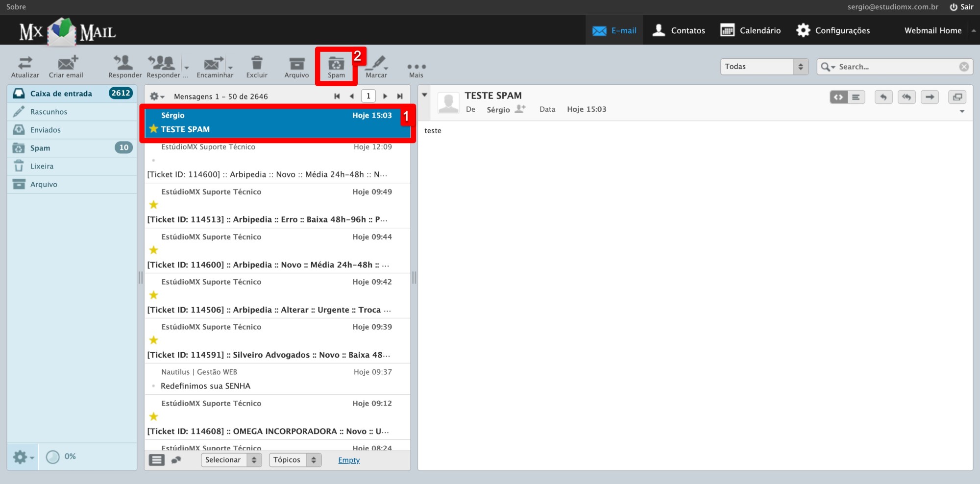This screenshot has width=980, height=484.
Task: Toggle the read status dot of Redefinimos sua SENHA
Action: pos(153,386)
